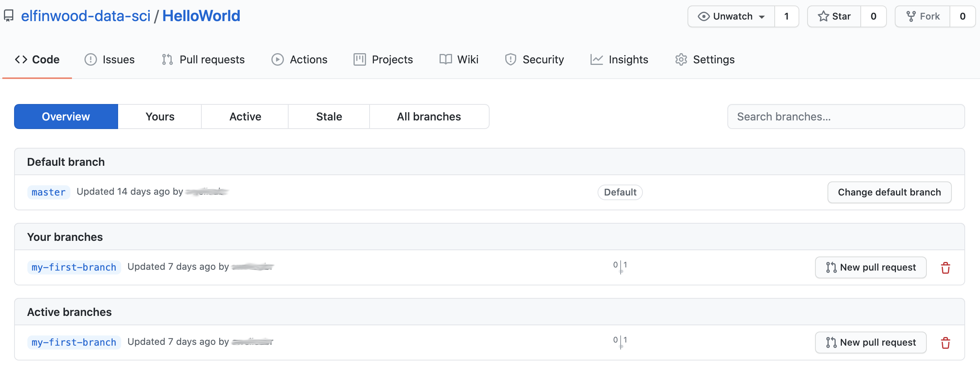This screenshot has width=980, height=373.
Task: Show the Active branches tab
Action: (245, 117)
